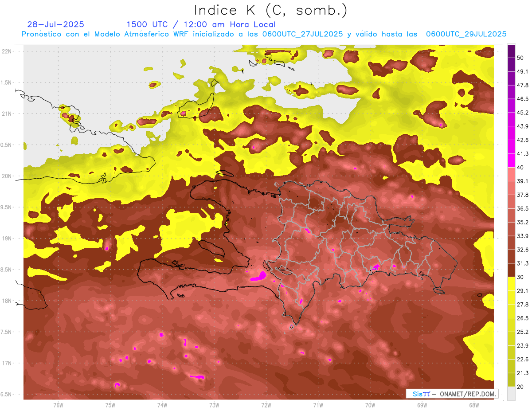The width and height of the screenshot is (532, 411).
Task: Click the colorbar value "29.1"
Action: coord(523,291)
